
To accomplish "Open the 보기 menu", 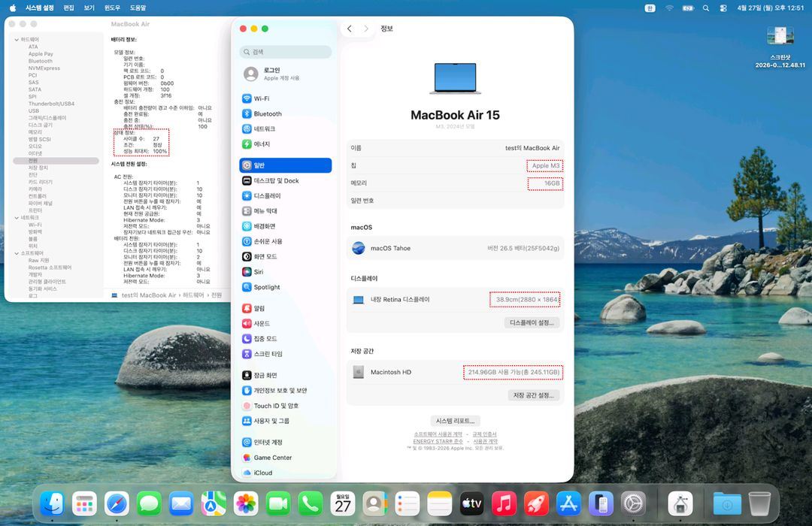I will click(89, 8).
